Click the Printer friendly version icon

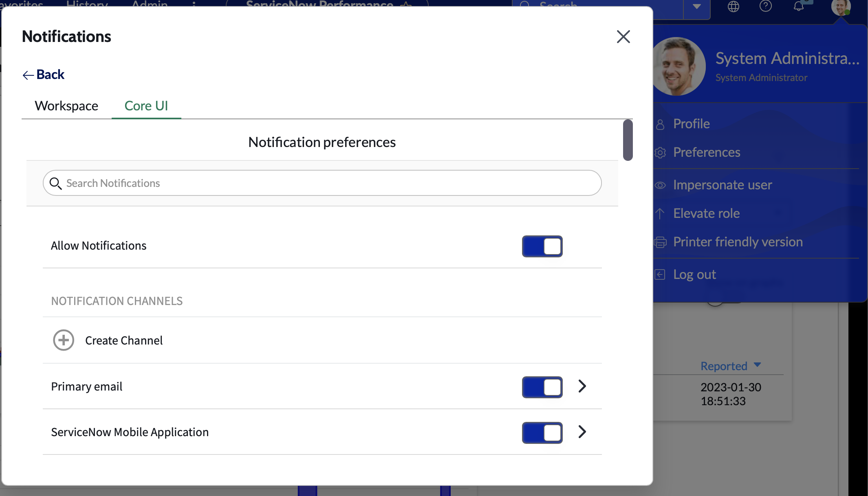click(x=660, y=242)
